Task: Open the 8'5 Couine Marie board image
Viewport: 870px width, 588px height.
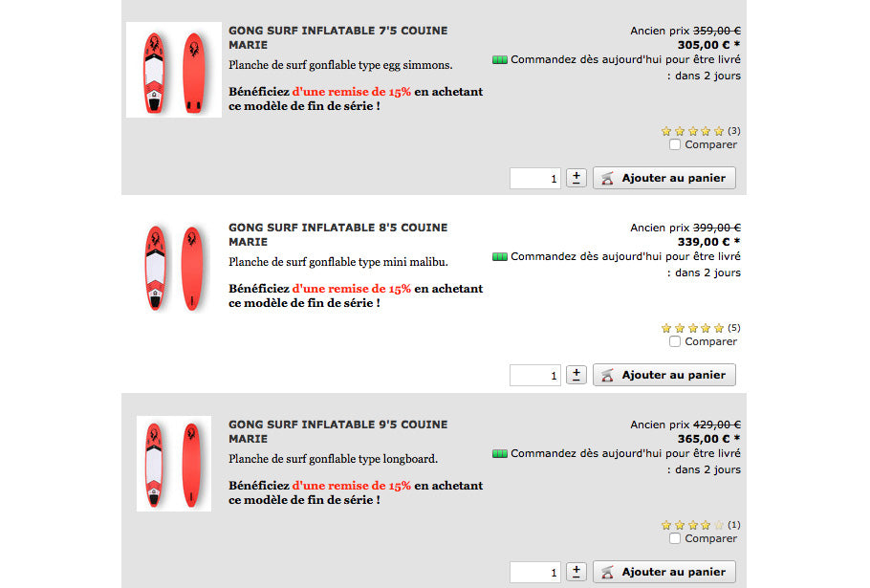Action: [x=174, y=268]
